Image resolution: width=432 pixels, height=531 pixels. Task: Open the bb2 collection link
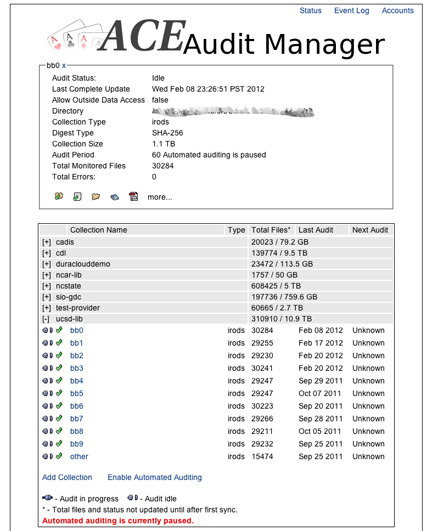pyautogui.click(x=77, y=355)
